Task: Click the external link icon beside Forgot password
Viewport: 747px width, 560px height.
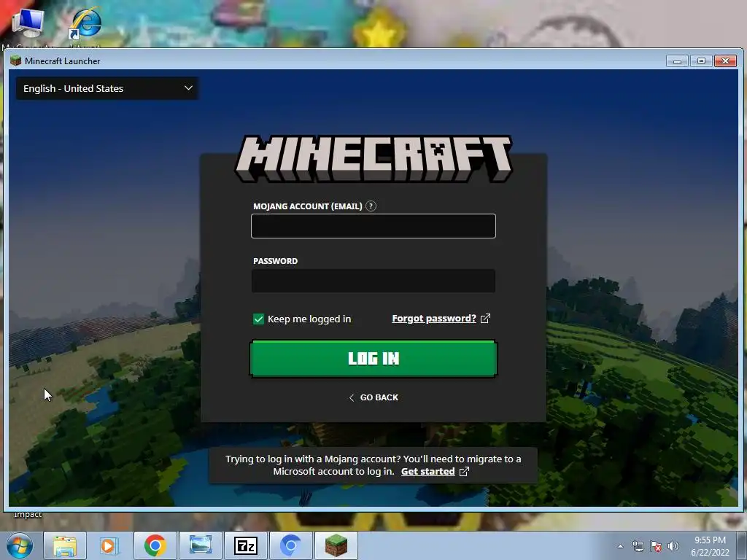Action: point(485,319)
